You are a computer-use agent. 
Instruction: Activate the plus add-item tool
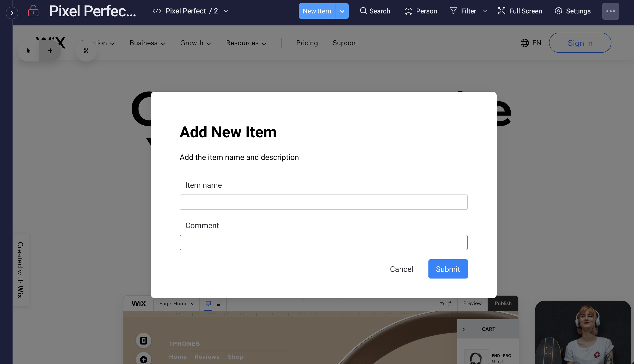coord(50,51)
